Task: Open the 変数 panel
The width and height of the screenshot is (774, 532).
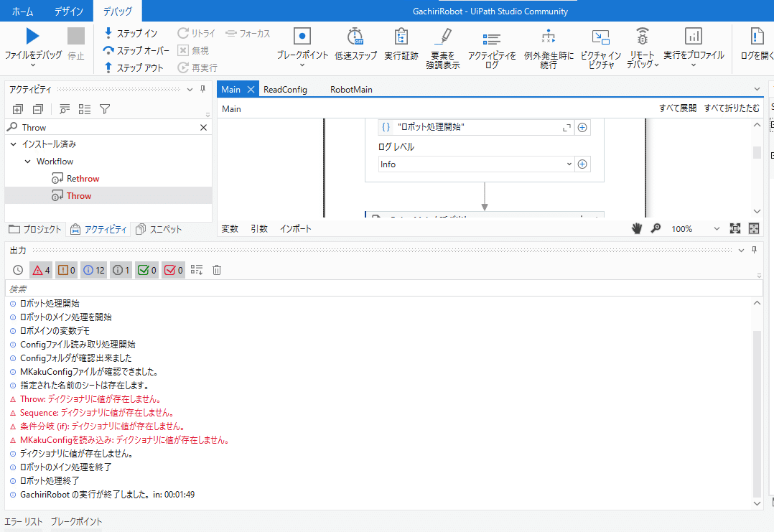Action: (230, 228)
